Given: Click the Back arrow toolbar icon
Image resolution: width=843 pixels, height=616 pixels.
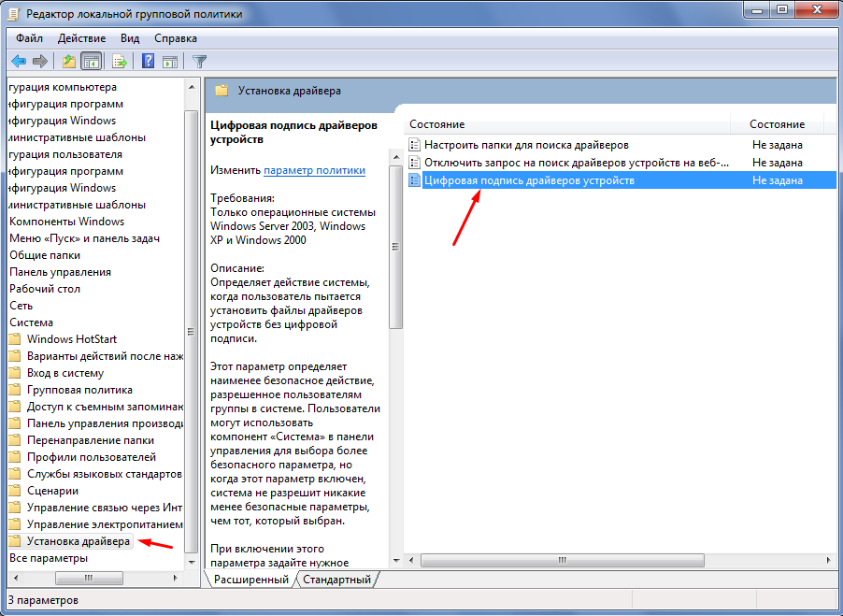Looking at the screenshot, I should pyautogui.click(x=19, y=62).
